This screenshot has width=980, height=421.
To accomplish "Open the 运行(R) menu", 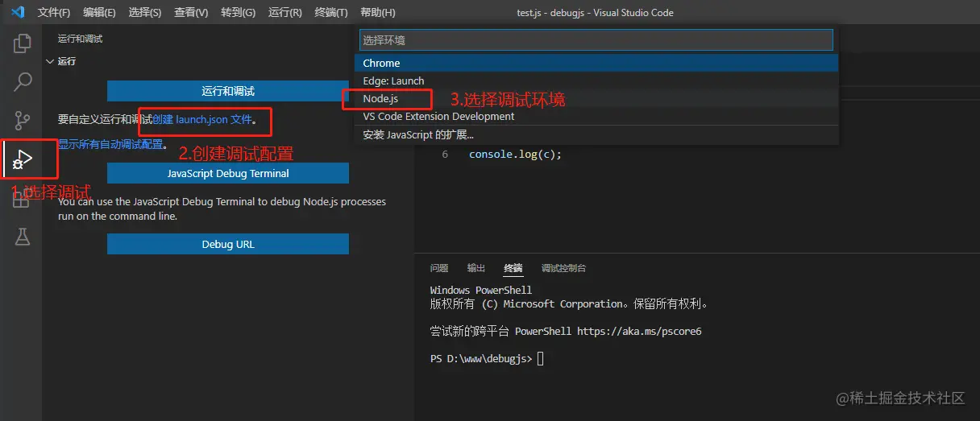I will click(x=285, y=13).
